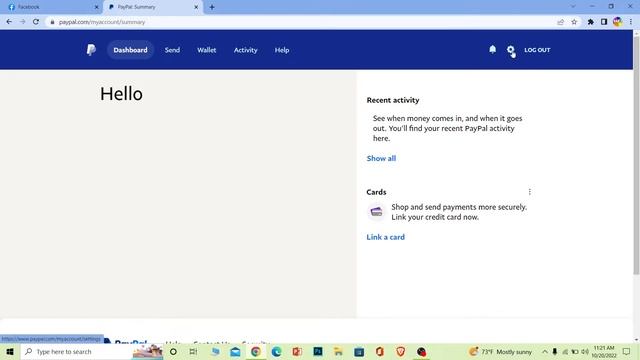The height and width of the screenshot is (360, 640).
Task: Open the Help menu item
Action: point(282,50)
